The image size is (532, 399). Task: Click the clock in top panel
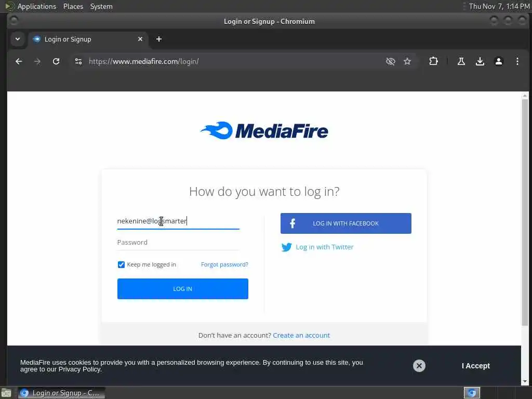pyautogui.click(x=499, y=6)
